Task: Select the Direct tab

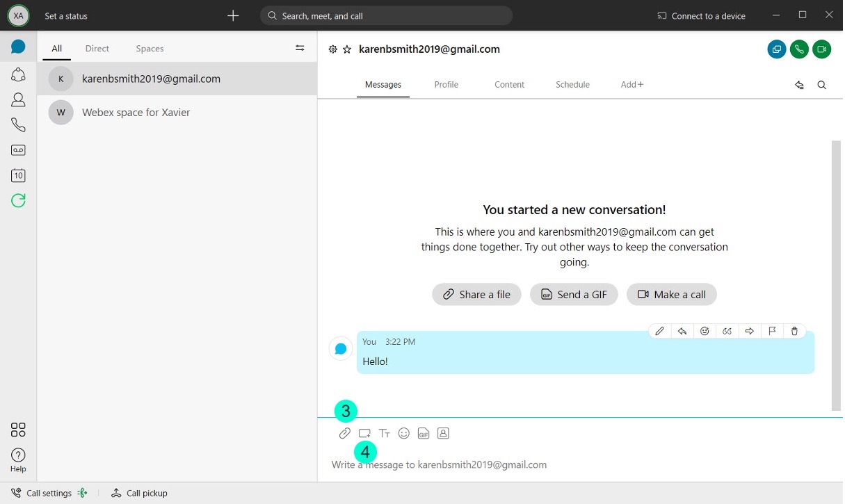Action: [97, 49]
